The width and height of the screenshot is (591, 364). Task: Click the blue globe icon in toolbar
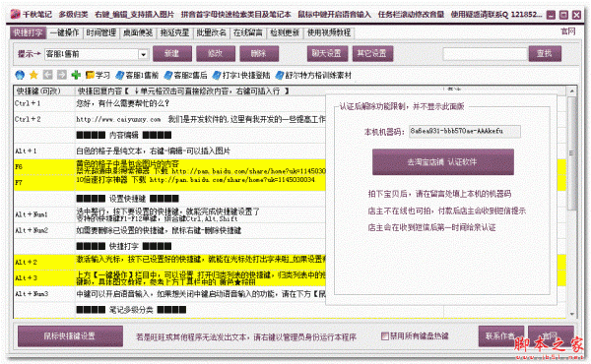pos(20,76)
